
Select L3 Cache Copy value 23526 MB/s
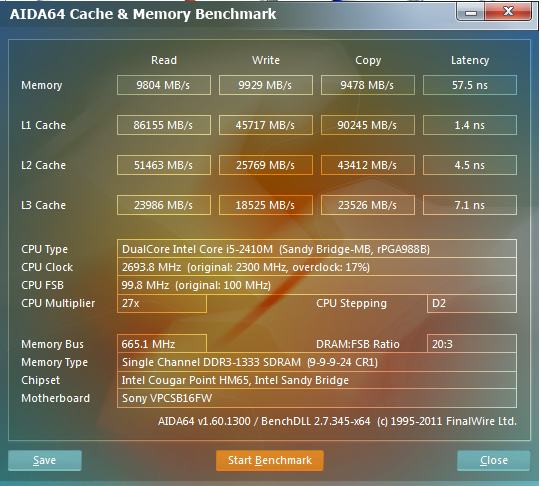point(368,205)
